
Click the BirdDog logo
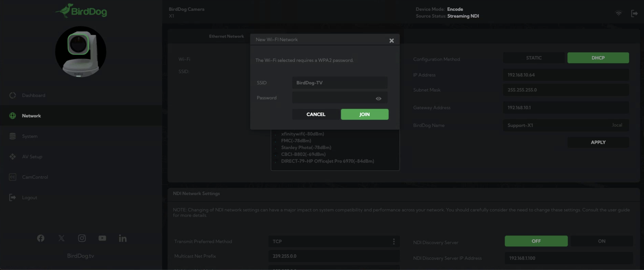click(81, 11)
